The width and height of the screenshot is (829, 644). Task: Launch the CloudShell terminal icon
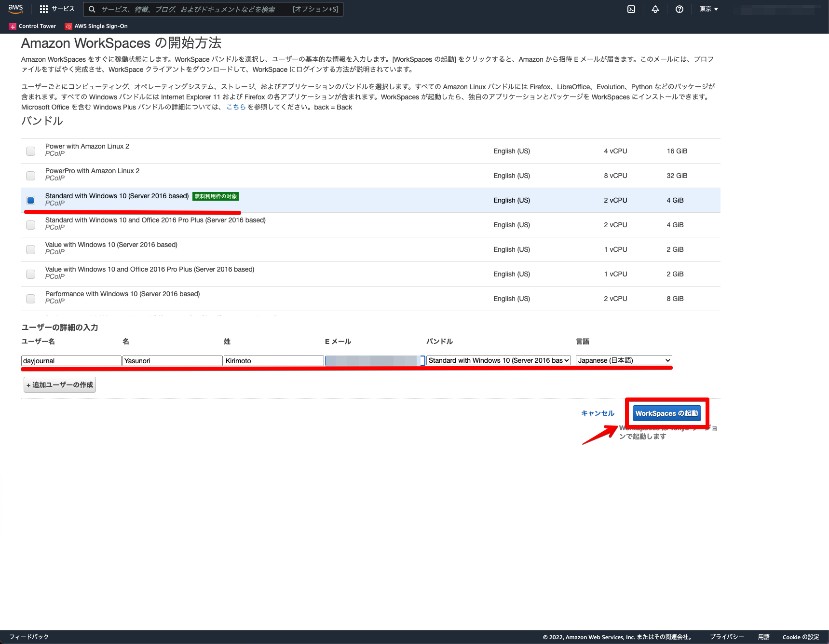pyautogui.click(x=631, y=9)
